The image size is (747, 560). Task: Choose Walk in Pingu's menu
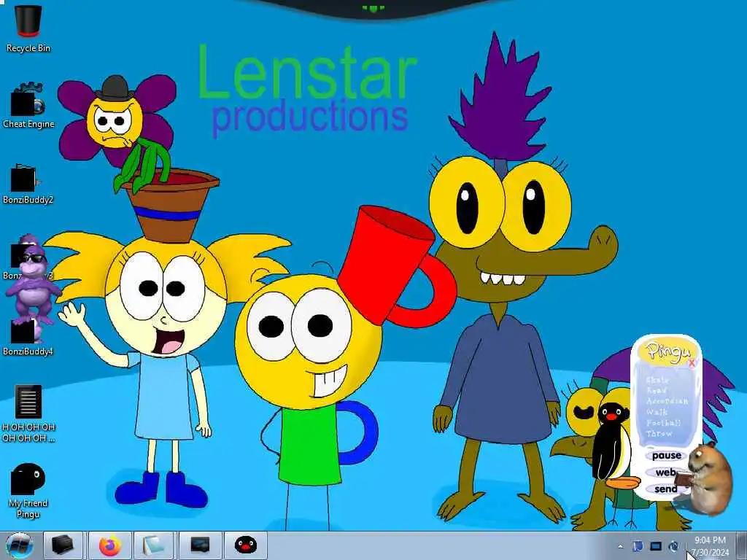pos(657,413)
